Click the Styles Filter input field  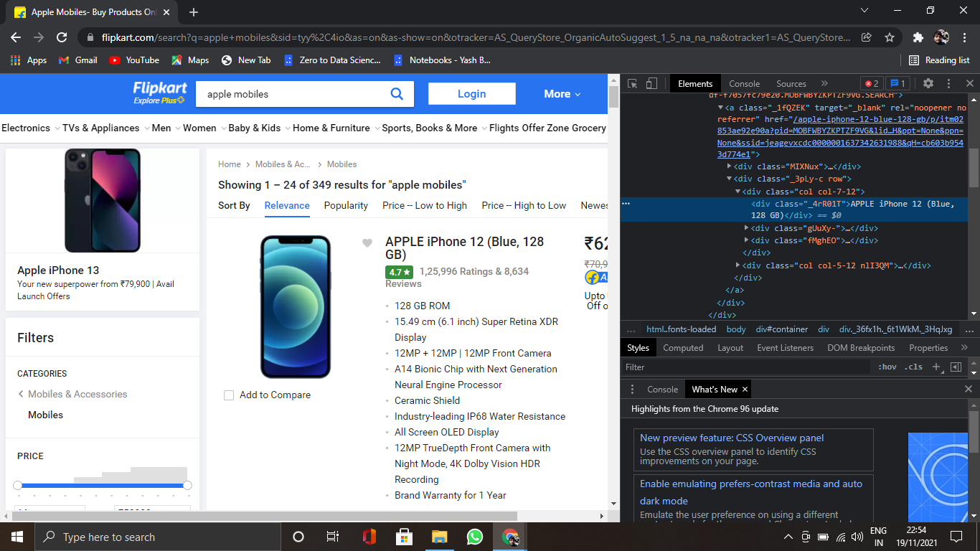coord(746,367)
